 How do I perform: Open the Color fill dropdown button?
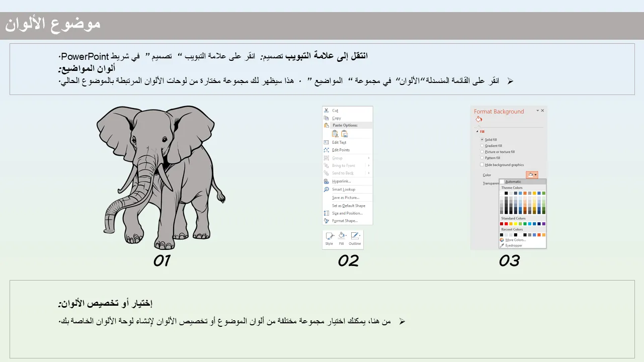[x=532, y=175]
